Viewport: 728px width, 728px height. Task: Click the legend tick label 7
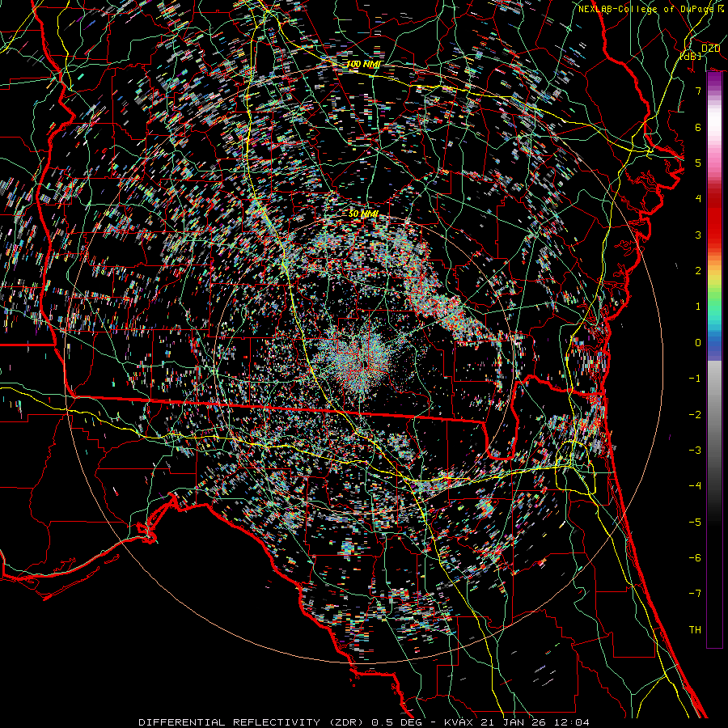coord(698,91)
